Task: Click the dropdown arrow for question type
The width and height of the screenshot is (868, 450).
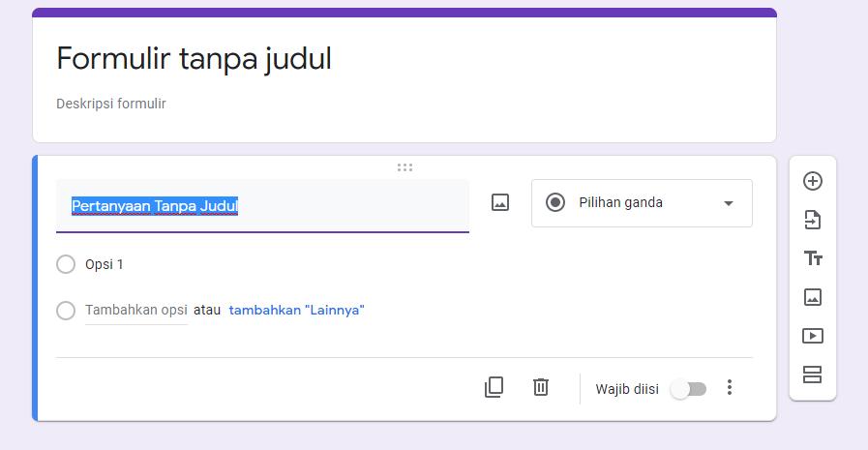Action: pos(729,203)
